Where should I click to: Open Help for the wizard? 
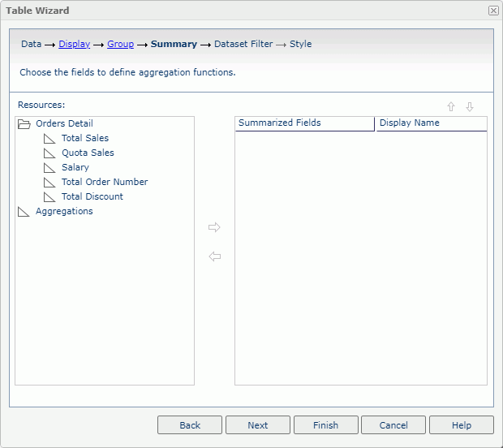click(x=461, y=425)
